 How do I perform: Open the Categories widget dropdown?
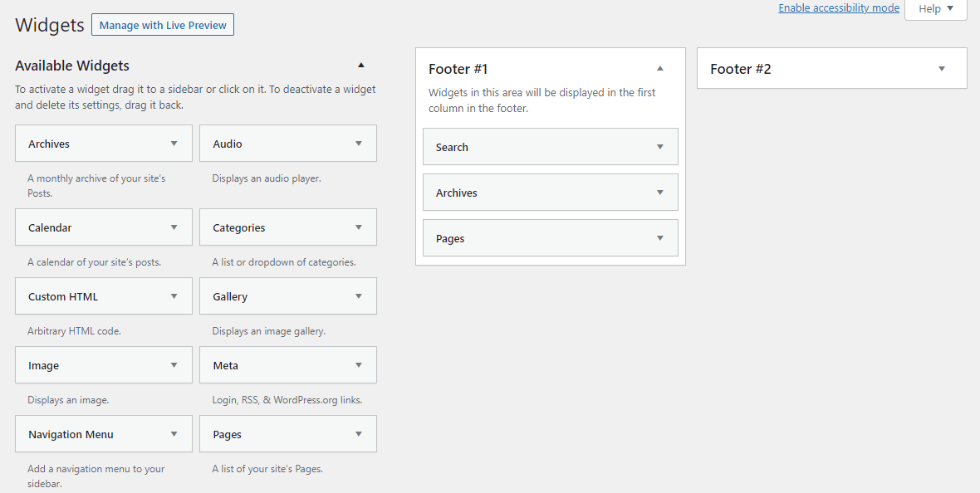[359, 227]
